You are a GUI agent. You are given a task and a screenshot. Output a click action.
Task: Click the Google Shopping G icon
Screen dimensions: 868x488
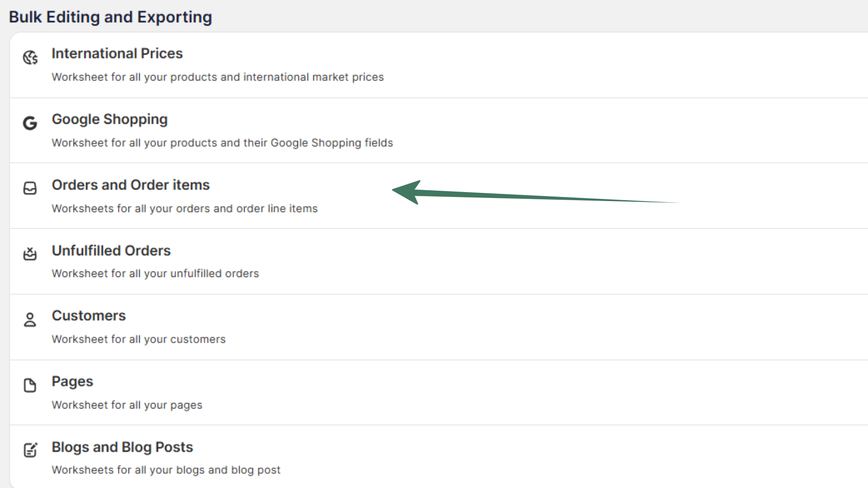30,123
